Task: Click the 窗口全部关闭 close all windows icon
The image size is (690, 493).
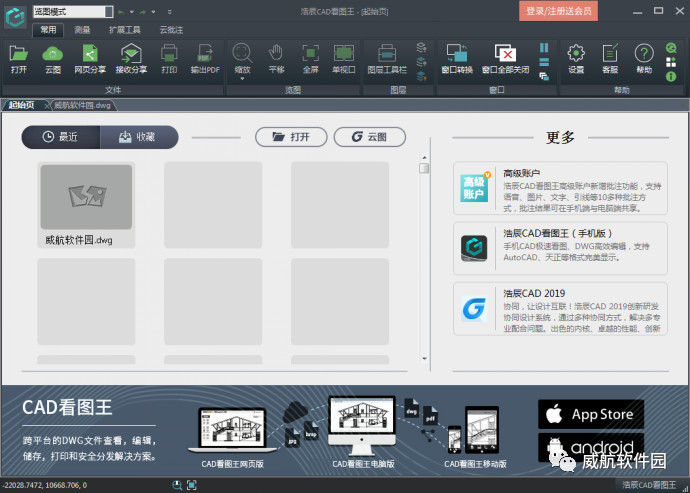Action: click(506, 58)
